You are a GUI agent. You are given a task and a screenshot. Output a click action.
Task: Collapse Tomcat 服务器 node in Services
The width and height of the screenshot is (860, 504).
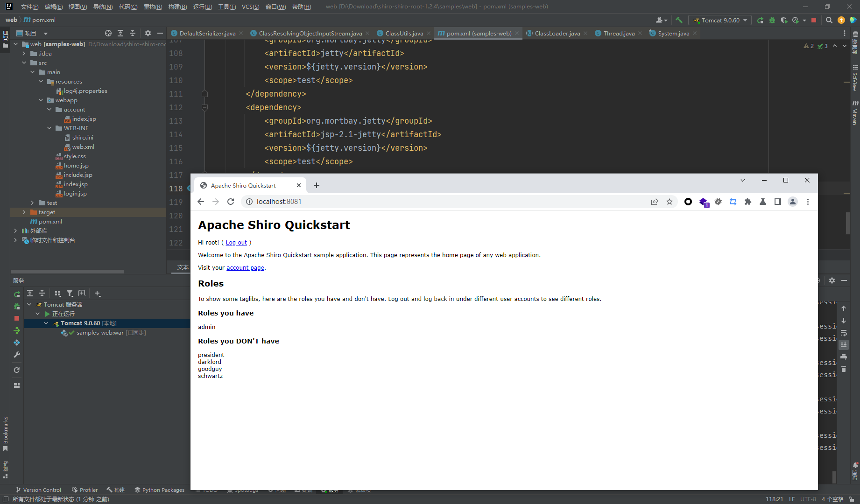(29, 305)
